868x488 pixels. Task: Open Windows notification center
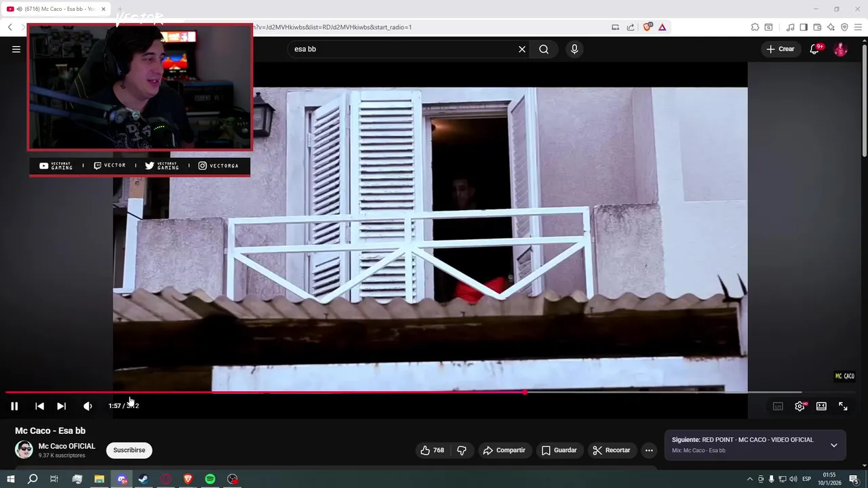click(x=854, y=479)
